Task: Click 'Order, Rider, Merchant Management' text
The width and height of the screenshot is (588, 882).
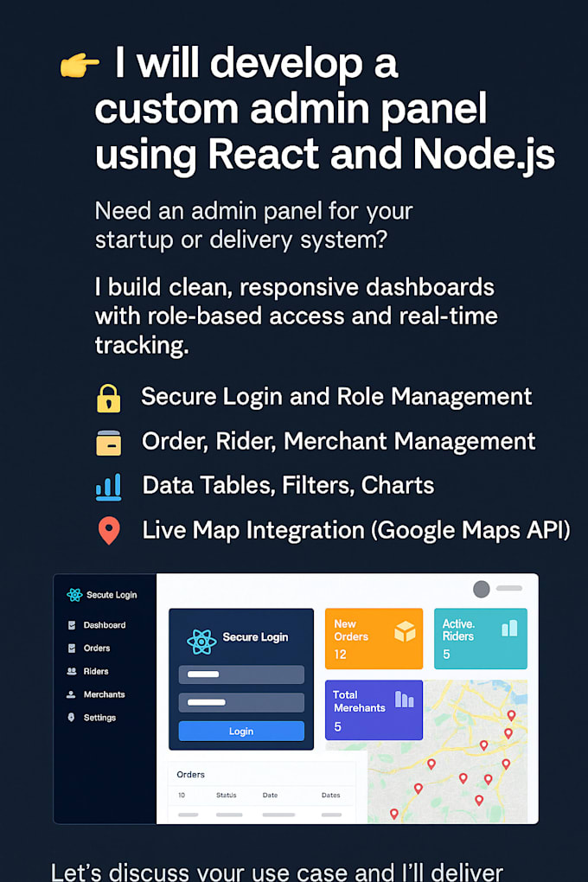Action: [339, 441]
